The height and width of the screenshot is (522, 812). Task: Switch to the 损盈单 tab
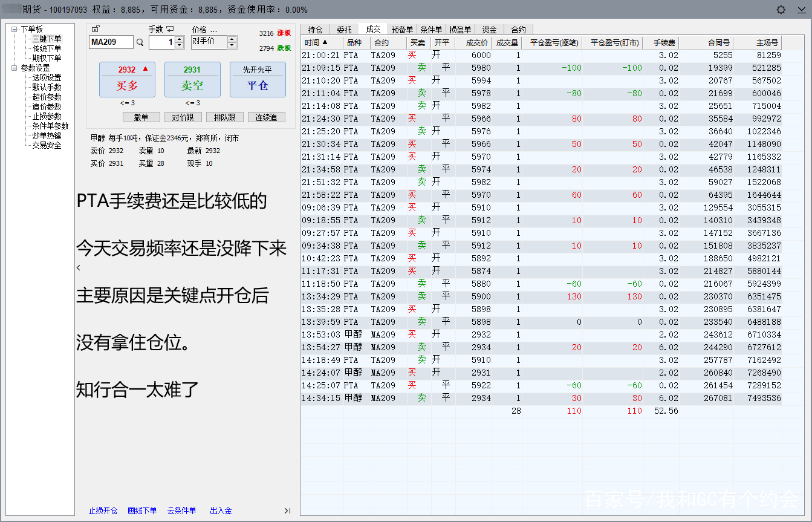[460, 29]
